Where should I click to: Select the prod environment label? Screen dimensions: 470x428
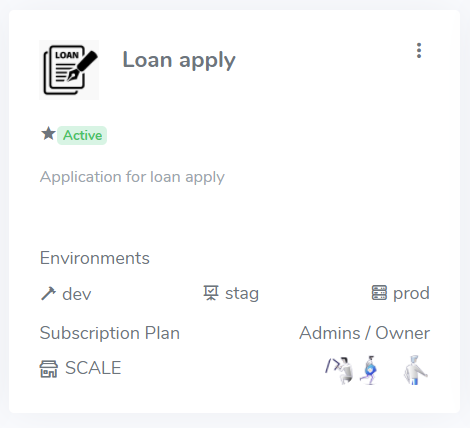411,294
